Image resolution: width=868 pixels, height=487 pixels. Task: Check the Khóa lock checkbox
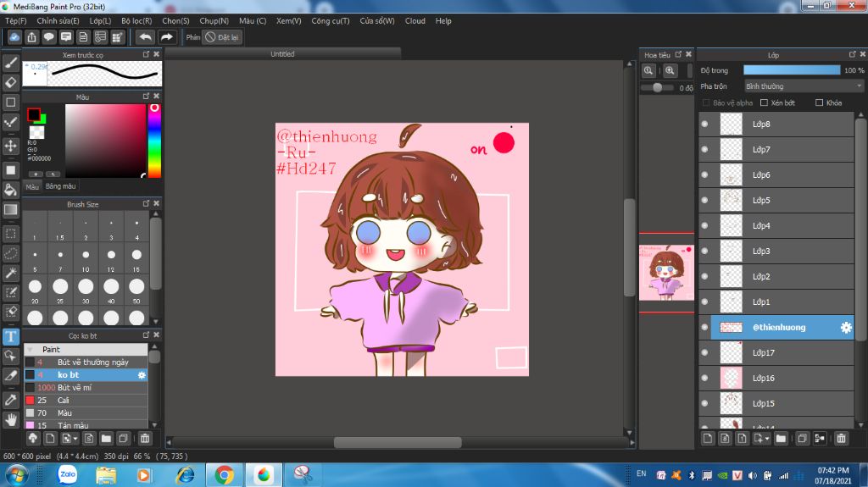(x=819, y=102)
